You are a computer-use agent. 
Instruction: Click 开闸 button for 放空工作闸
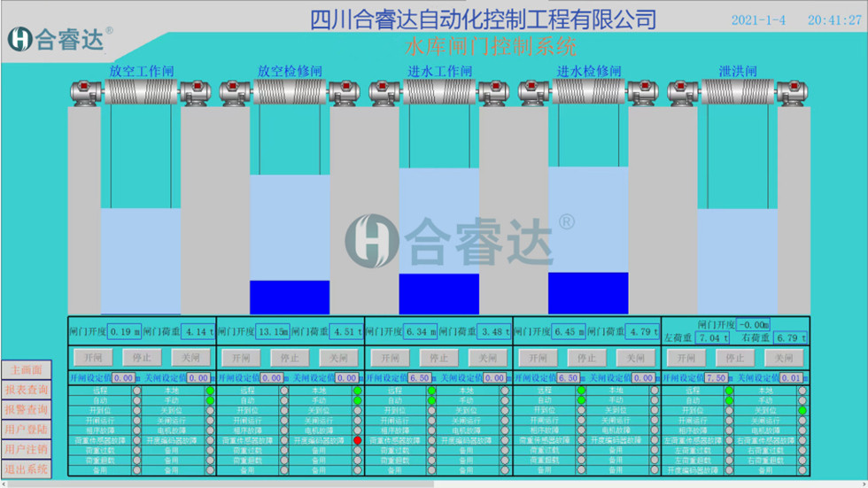coord(92,358)
